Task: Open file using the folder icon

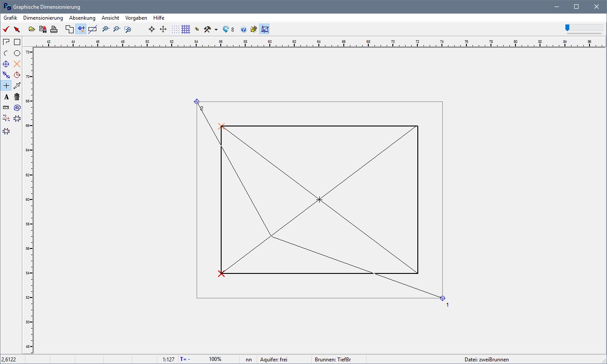Action: [32, 29]
